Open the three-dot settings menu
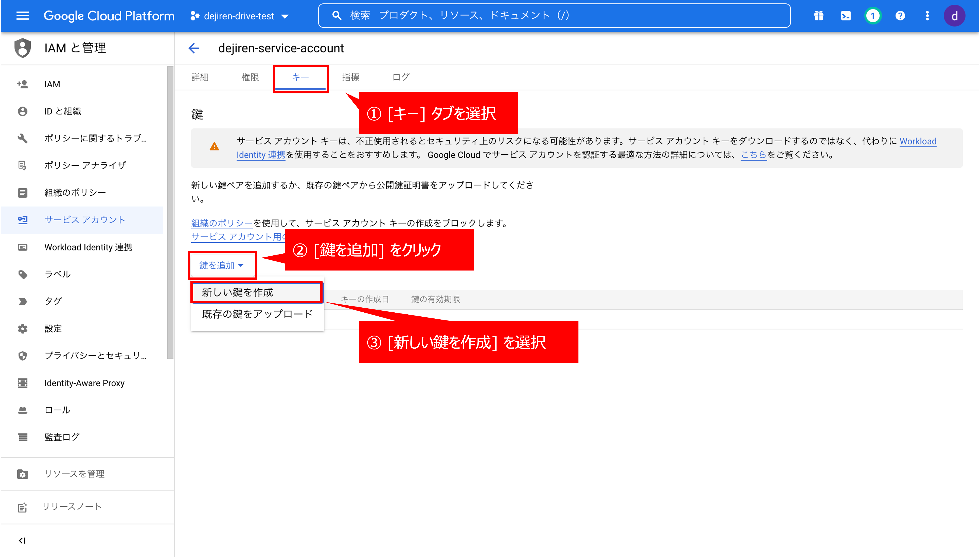This screenshot has height=557, width=980. point(927,16)
